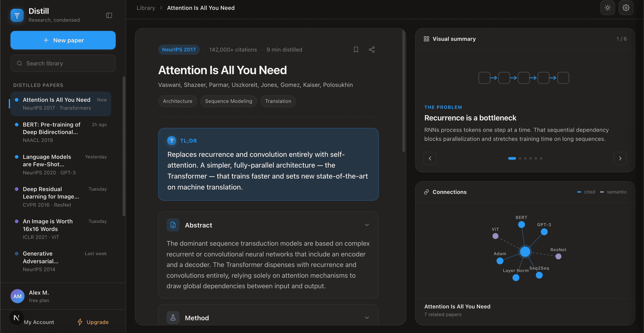Jump to first summary slide dot

pos(512,158)
